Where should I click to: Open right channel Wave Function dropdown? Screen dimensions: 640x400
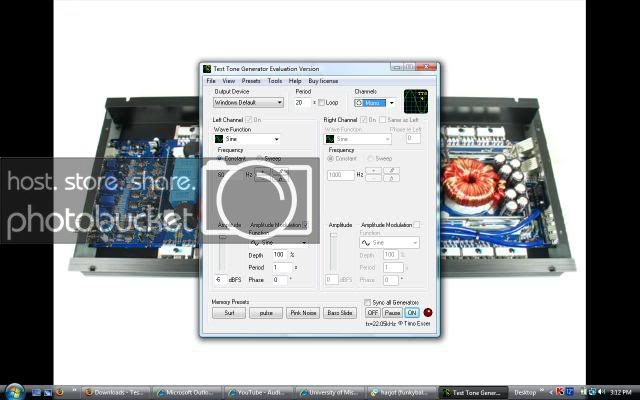(358, 139)
